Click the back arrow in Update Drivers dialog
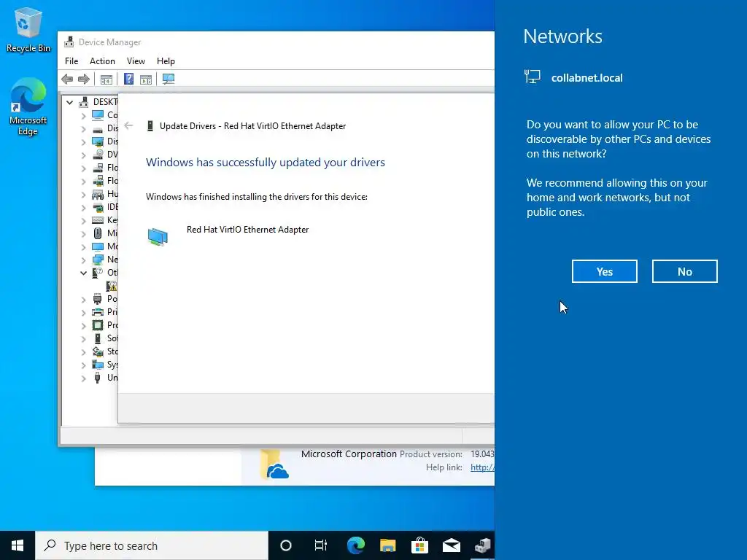747x560 pixels. (128, 125)
